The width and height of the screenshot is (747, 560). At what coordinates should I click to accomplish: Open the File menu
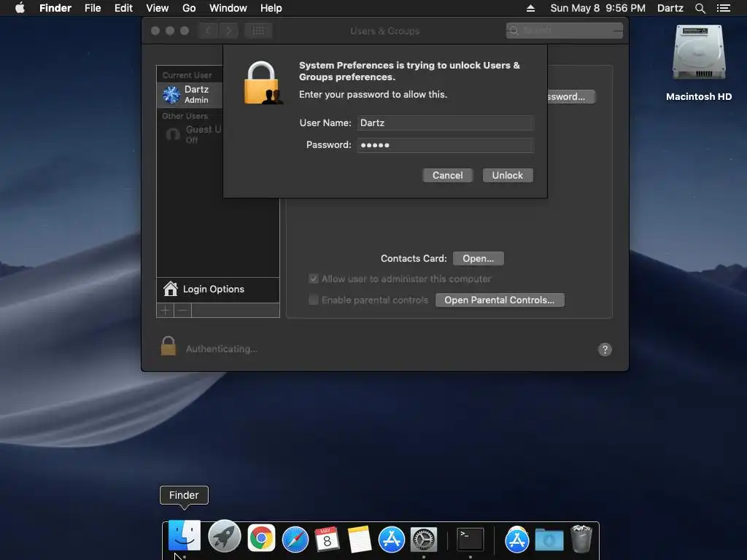(x=93, y=8)
